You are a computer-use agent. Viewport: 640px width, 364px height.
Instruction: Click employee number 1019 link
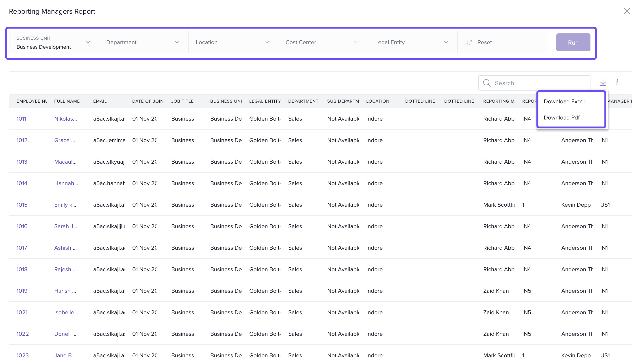pyautogui.click(x=22, y=291)
